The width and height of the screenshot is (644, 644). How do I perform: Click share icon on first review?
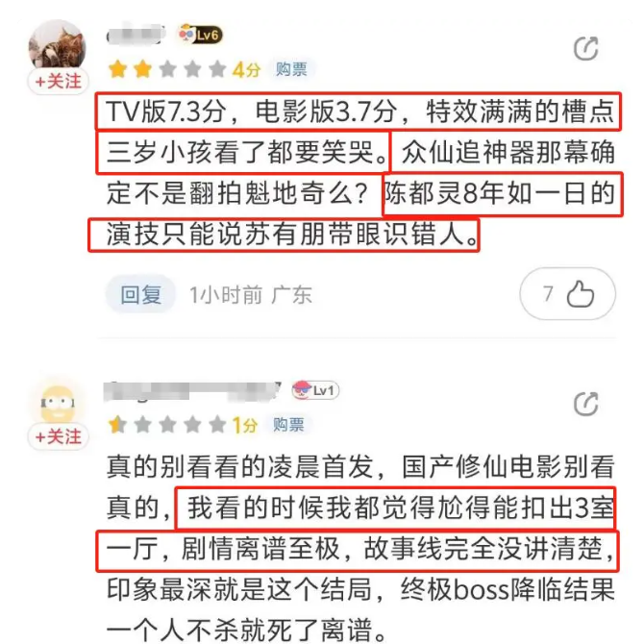586,49
